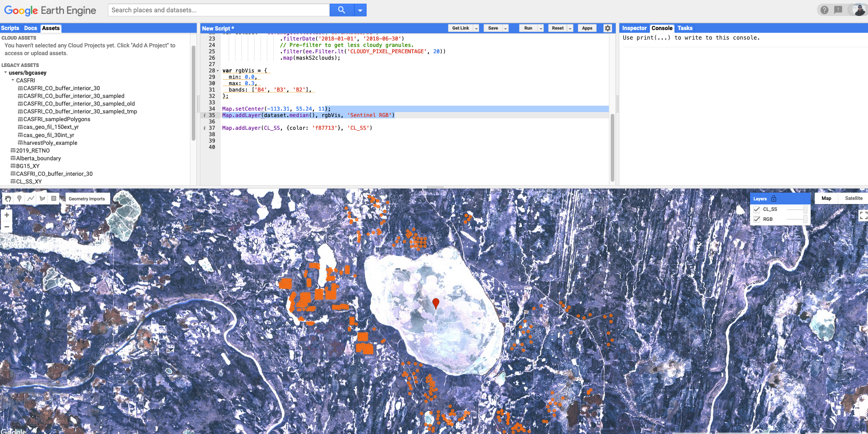Screen dimensions: 868x434
Task: Select the add marker drawing tool
Action: [19, 199]
